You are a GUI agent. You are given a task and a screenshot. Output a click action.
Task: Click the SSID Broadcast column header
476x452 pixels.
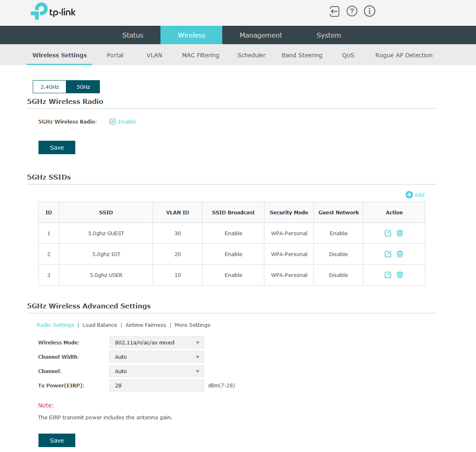click(233, 212)
